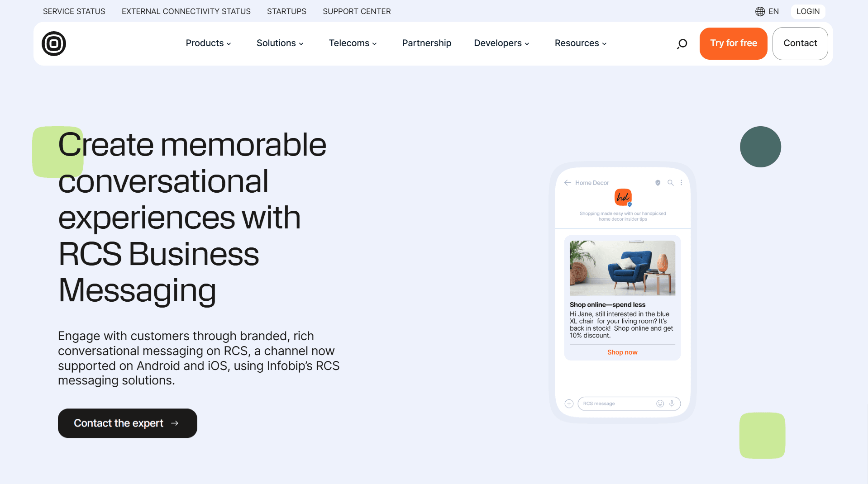The width and height of the screenshot is (868, 484).
Task: Click the microphone icon in message field
Action: 672,403
